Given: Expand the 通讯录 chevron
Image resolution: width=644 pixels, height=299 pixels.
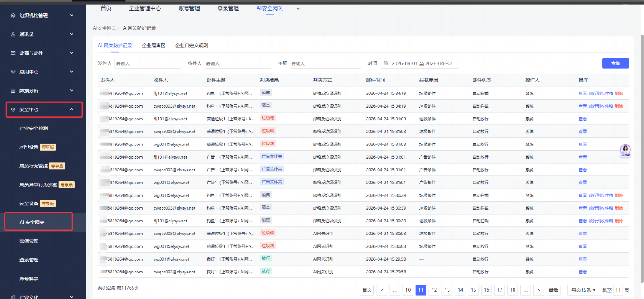Looking at the screenshot, I should (x=72, y=34).
